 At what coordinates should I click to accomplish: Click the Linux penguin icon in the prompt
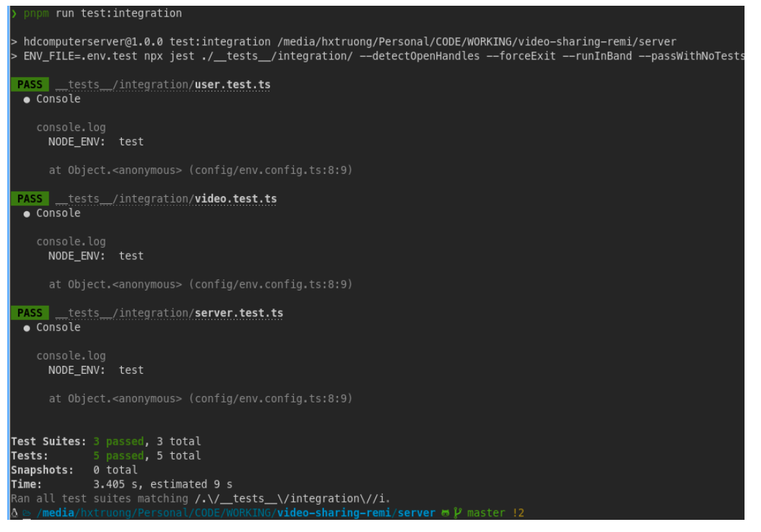14,513
